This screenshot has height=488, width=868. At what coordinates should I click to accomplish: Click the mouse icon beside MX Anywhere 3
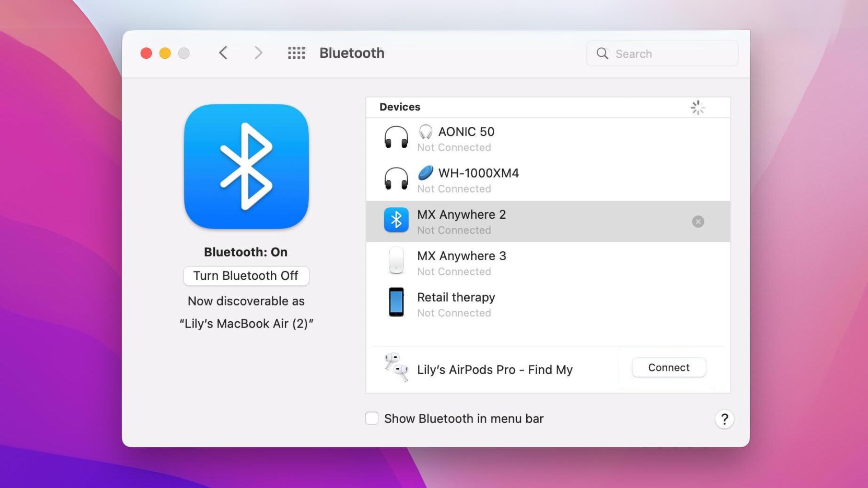[x=396, y=261]
